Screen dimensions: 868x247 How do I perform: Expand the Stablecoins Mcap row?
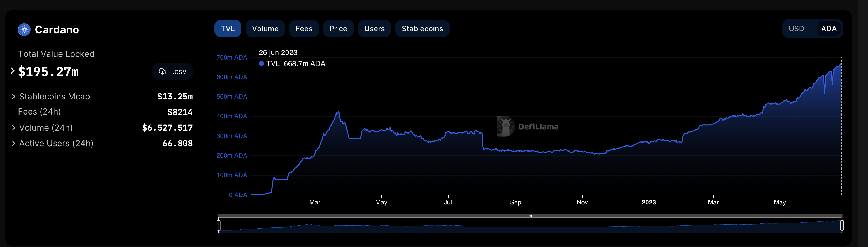click(x=13, y=97)
